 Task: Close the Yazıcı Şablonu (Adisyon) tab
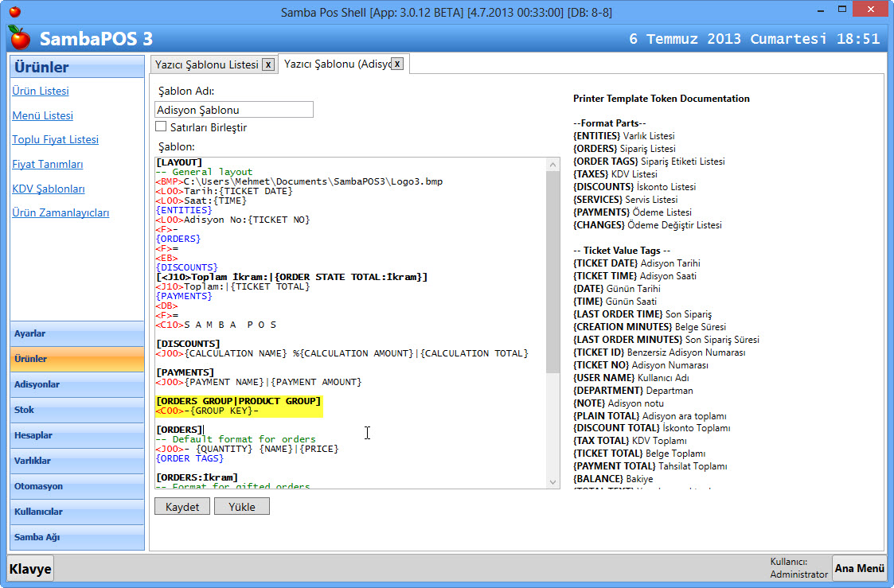[x=397, y=64]
